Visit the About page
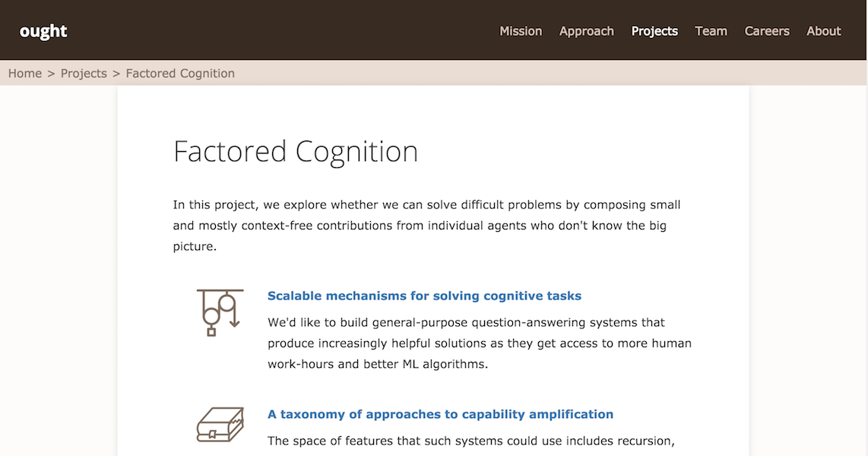 (823, 31)
